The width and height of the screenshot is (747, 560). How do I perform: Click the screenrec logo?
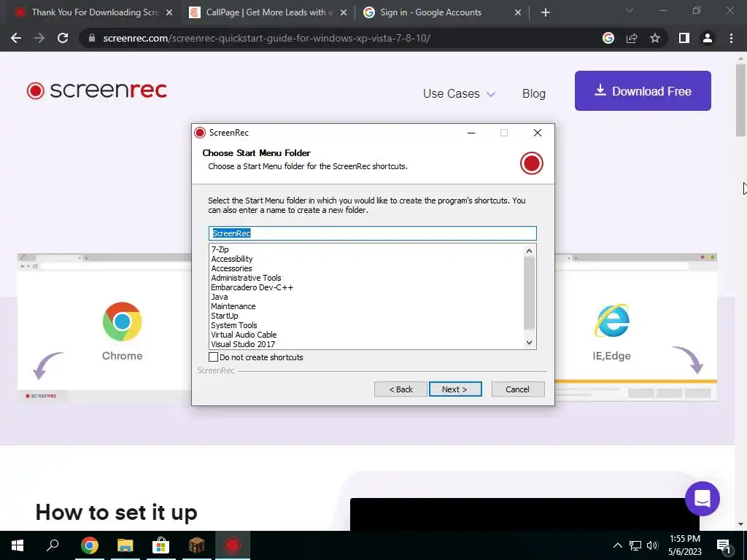tap(97, 90)
